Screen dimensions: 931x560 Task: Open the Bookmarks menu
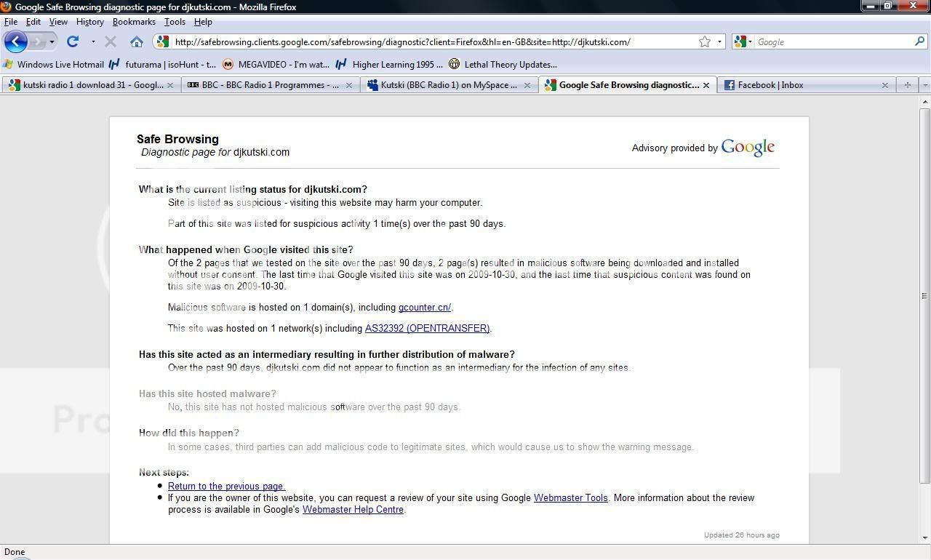[x=134, y=22]
